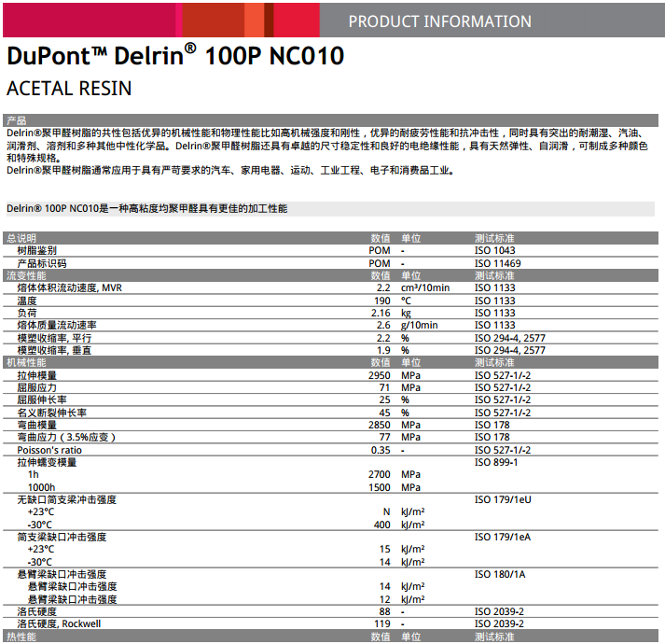665x644 pixels.
Task: Click the 71 value for 屈服应力
Action: coord(384,387)
